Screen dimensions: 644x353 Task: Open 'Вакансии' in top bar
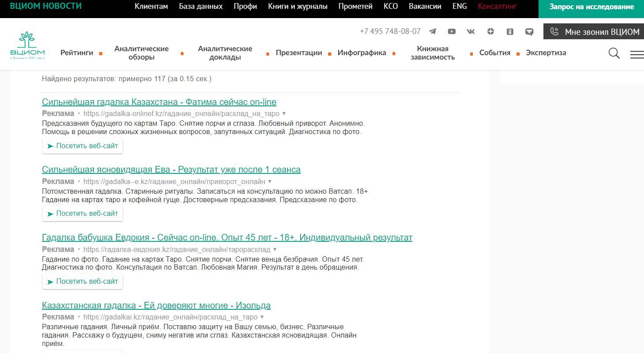(x=425, y=6)
